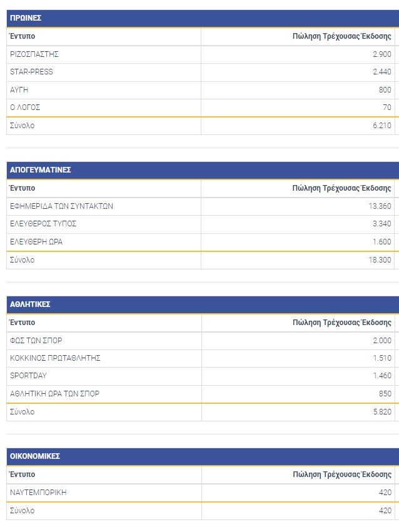Select the ΑΥΓΗ newspaper row

[x=19, y=90]
